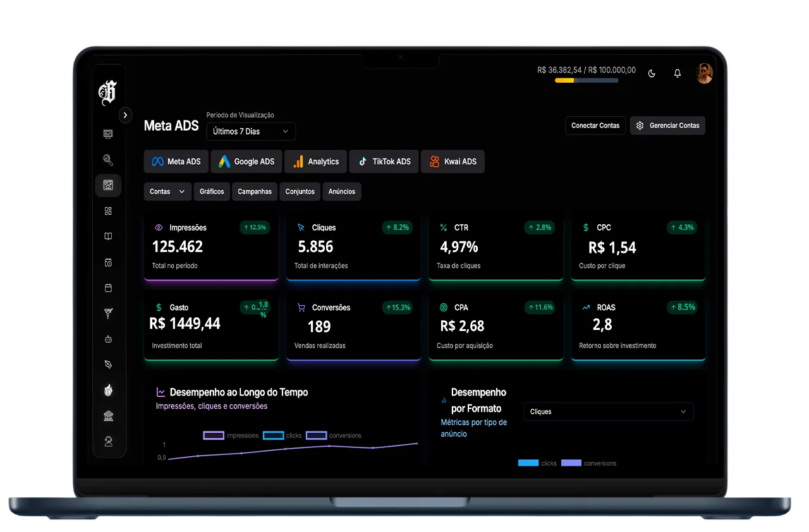Toggle dark mode with the moon icon
This screenshot has height=532, width=809.
(651, 73)
